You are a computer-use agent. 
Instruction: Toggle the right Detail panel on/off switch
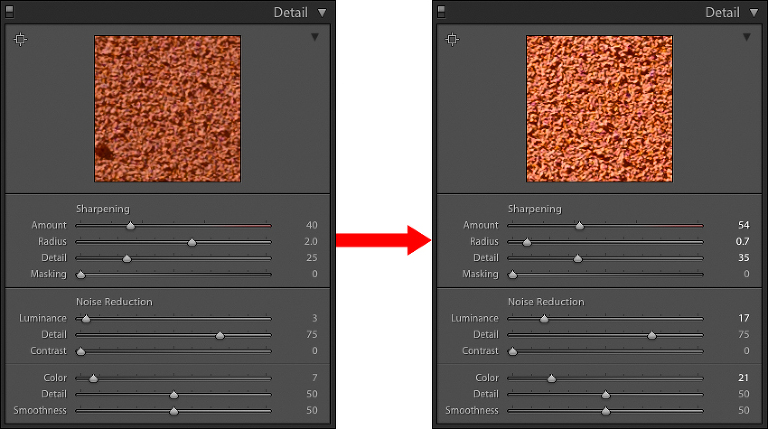[441, 11]
